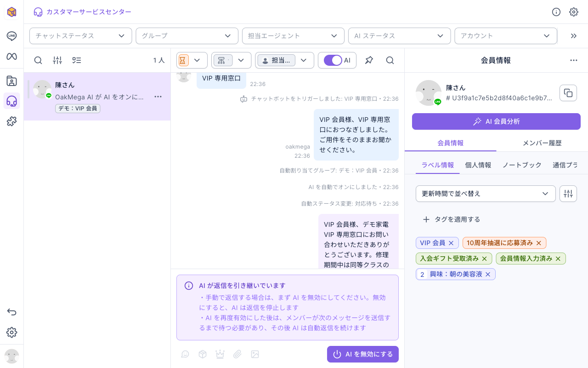
Task: Remove the VIP 会員 tag
Action: pos(451,243)
